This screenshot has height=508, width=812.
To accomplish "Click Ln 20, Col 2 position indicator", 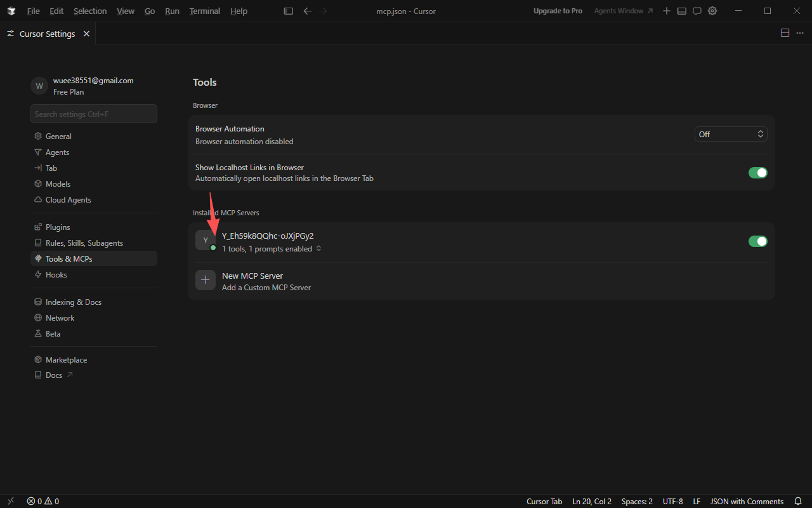I will tap(592, 502).
